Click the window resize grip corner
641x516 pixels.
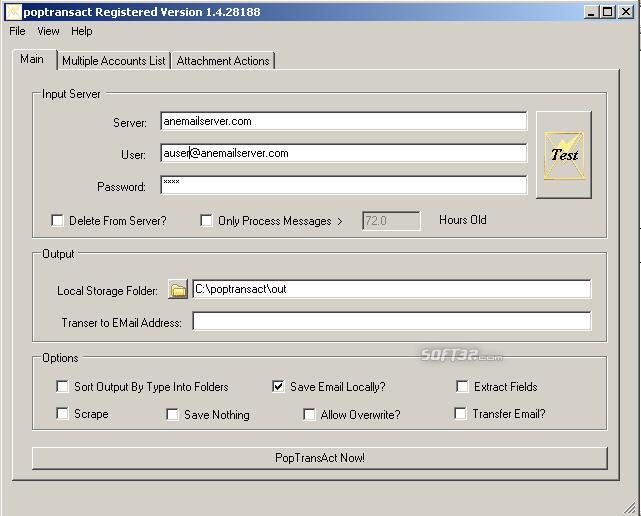click(630, 508)
